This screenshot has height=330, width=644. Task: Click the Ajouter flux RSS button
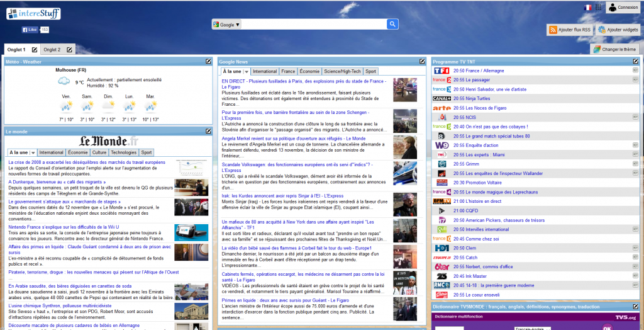tap(570, 30)
